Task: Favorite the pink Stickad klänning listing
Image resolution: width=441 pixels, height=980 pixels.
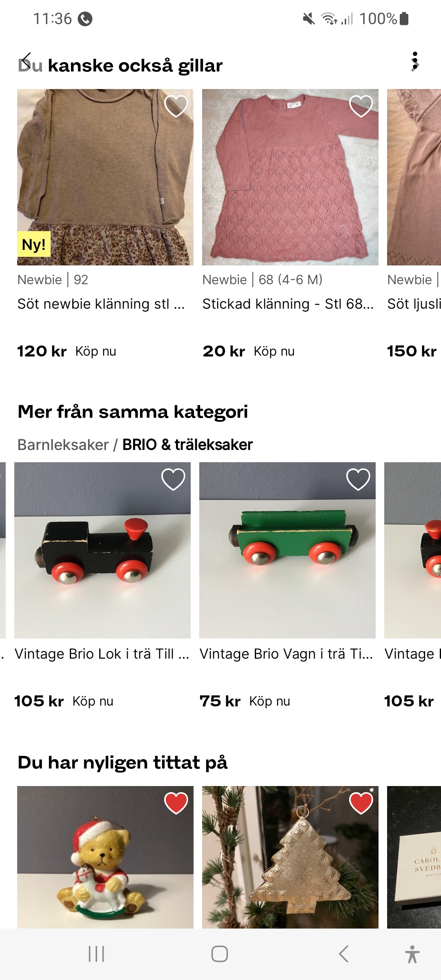Action: 361,106
